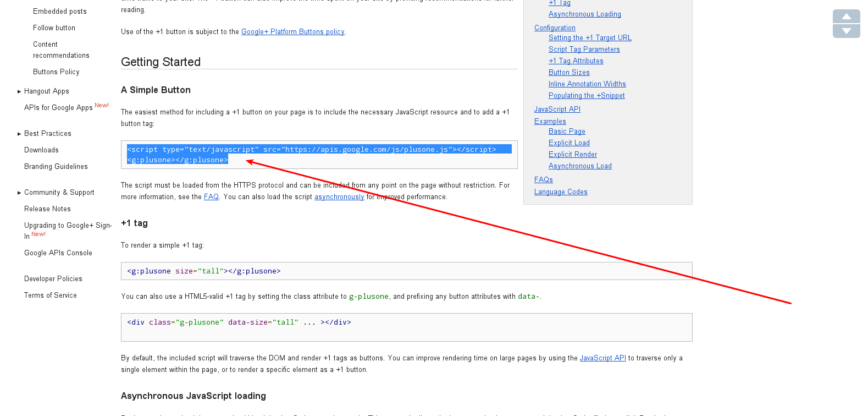Go to +1 Tag Attributes in contents

576,61
